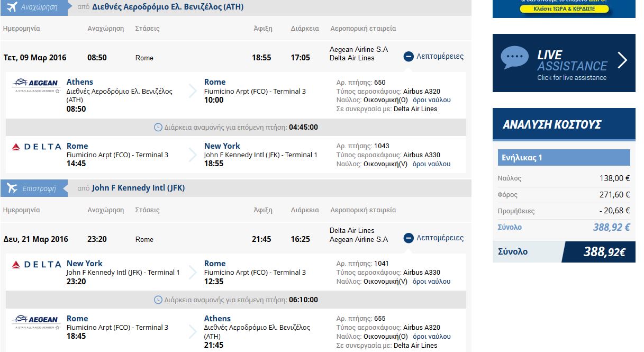Select the Επιστροφή return tab label

pos(39,188)
